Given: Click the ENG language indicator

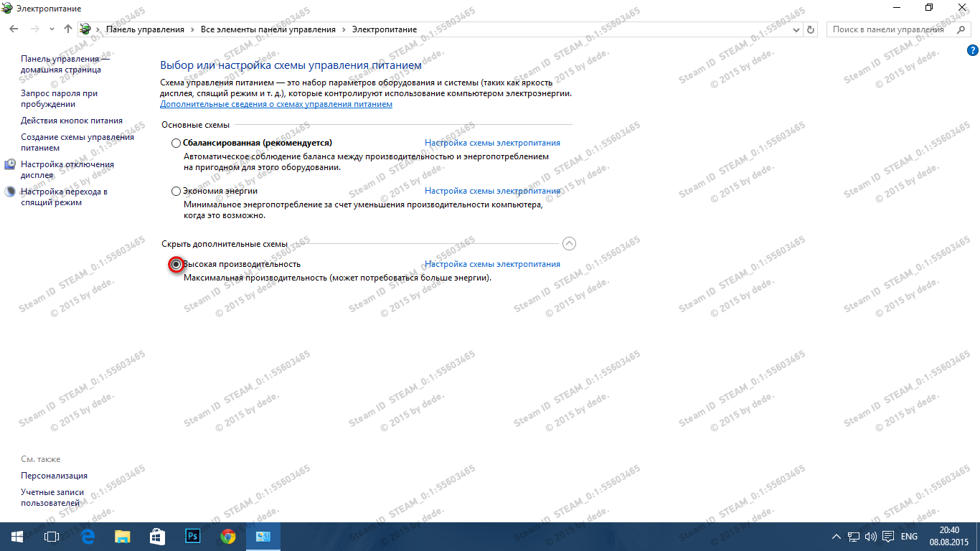Looking at the screenshot, I should (x=909, y=537).
